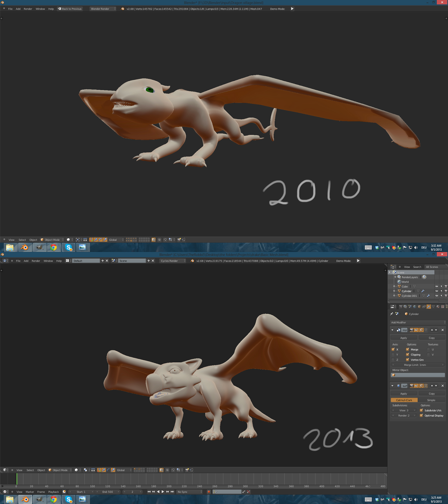Open the Render Layers tab in properties
448x504 pixels.
(x=405, y=306)
